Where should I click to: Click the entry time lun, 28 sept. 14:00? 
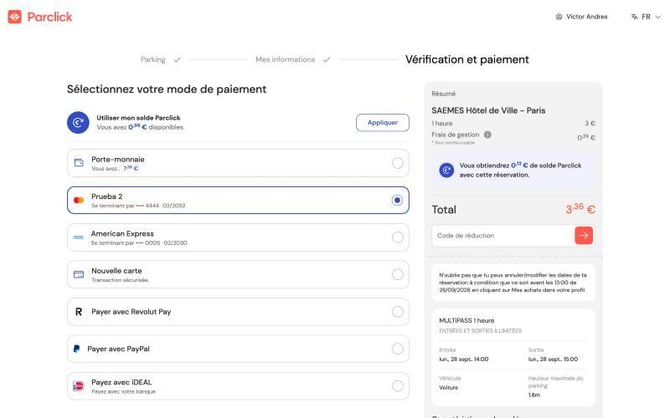tap(464, 359)
